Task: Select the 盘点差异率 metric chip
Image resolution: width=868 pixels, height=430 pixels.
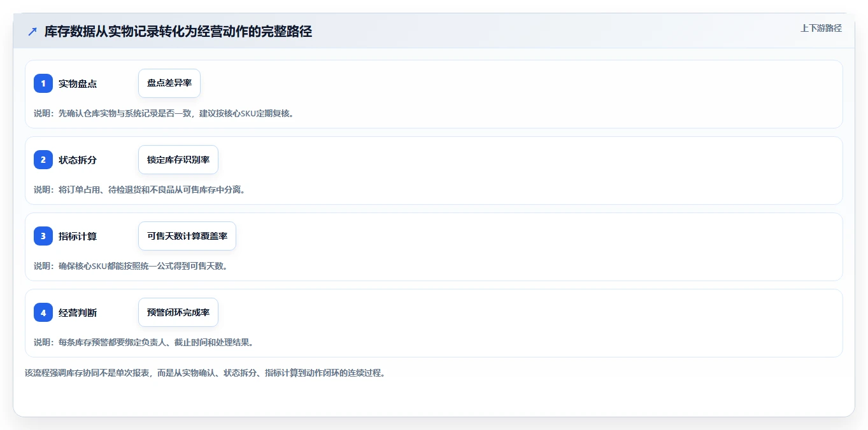Action: coord(169,83)
